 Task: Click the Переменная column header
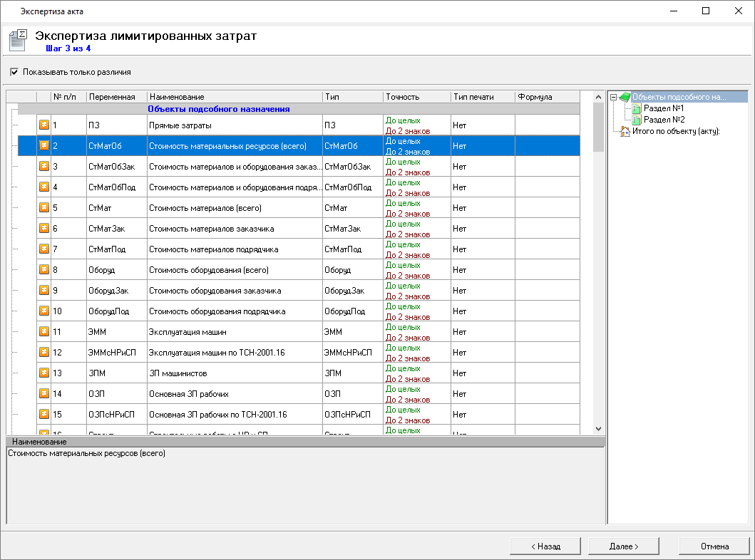tap(115, 97)
